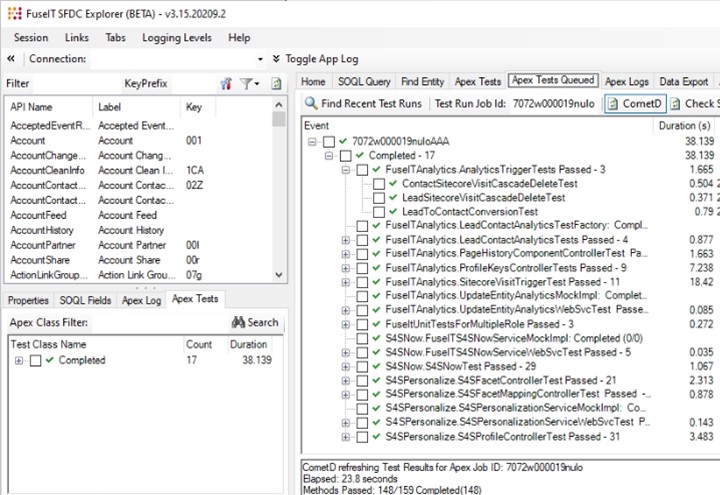Select FuseITAnalytics.PageHistoryComponentControllerTest row
This screenshot has width=720, height=495.
tap(516, 253)
